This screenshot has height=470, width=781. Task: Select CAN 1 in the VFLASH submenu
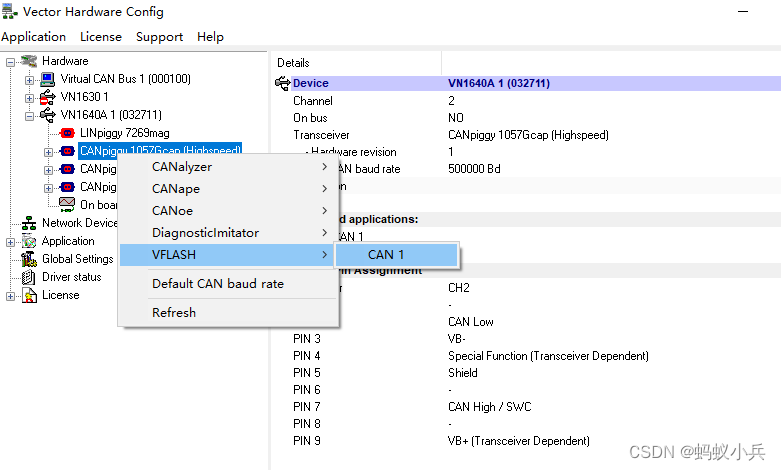tap(386, 255)
